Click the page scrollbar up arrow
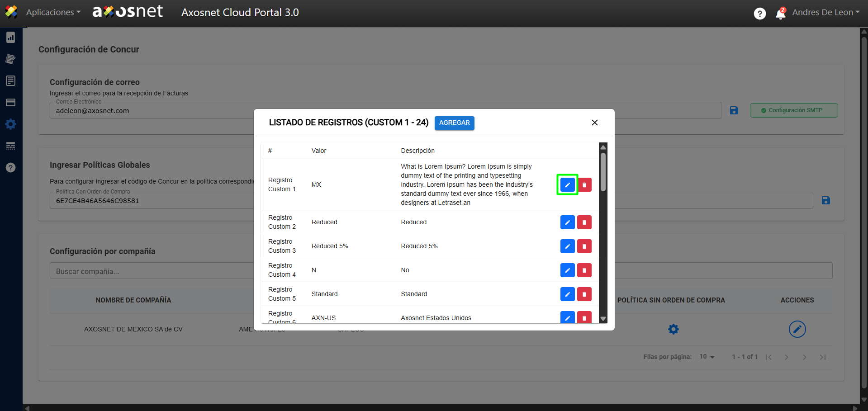Screen dimensions: 868x411 tap(864, 32)
